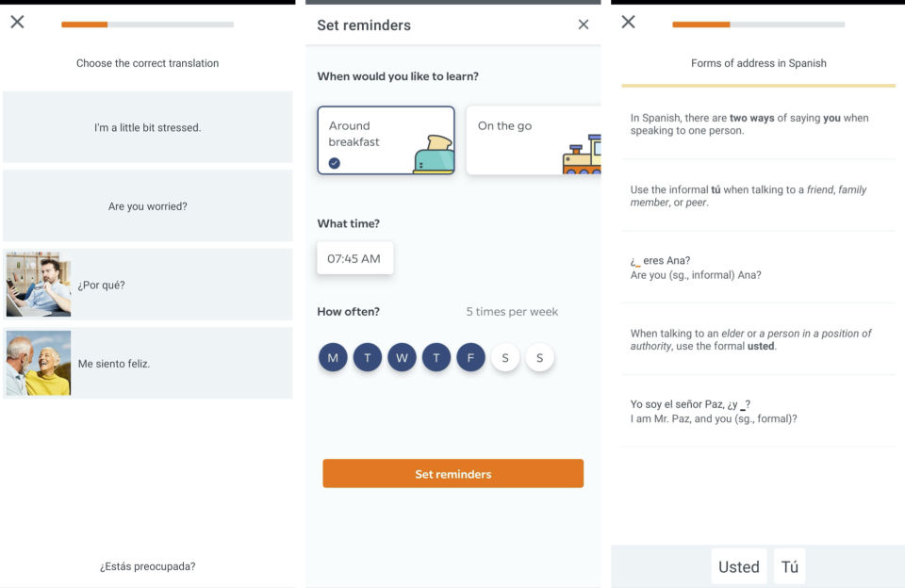Select "I'm a little bit stressed." answer

(x=147, y=127)
